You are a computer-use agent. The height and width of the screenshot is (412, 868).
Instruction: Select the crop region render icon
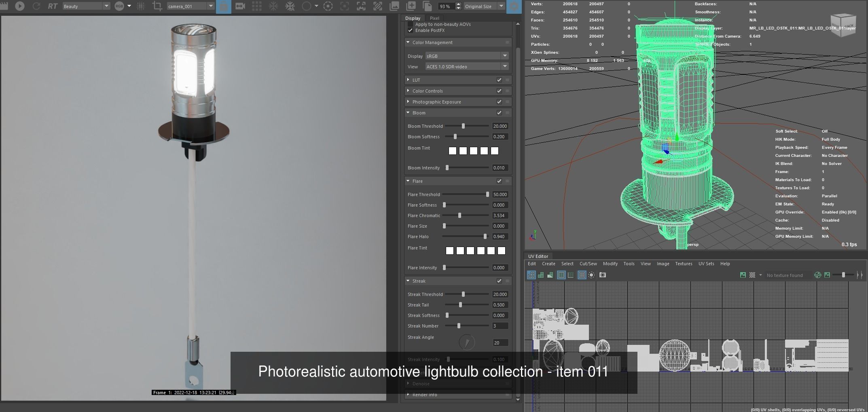point(157,6)
